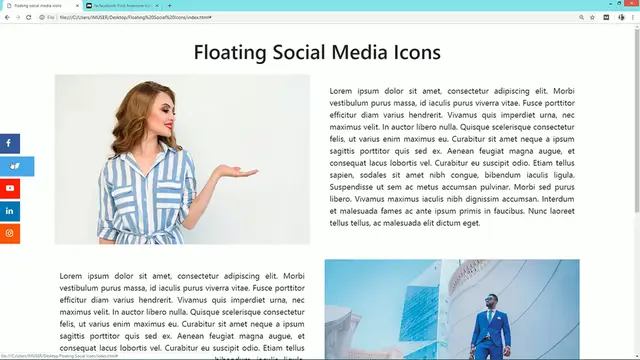Open the zoom magnifier icon in address bar
The image size is (640, 360).
click(x=581, y=17)
